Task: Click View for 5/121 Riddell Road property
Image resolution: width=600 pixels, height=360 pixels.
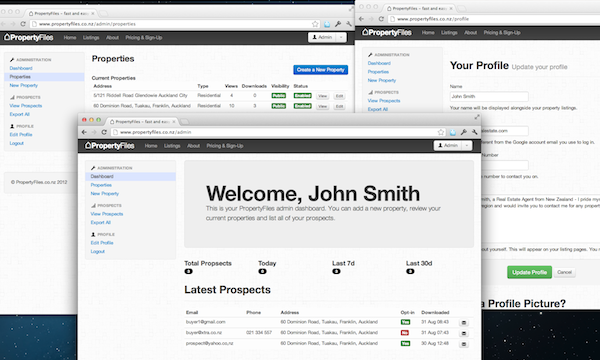Action: pyautogui.click(x=323, y=96)
